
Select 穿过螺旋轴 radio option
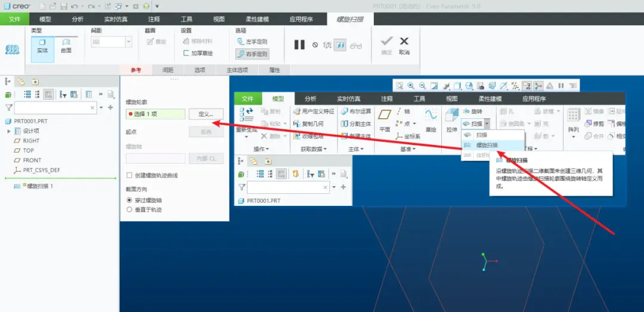click(x=129, y=200)
